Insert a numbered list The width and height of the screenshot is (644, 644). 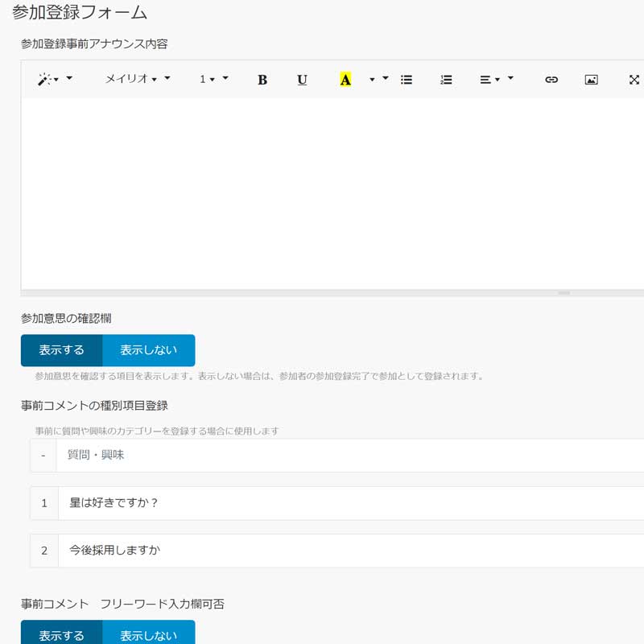[446, 79]
